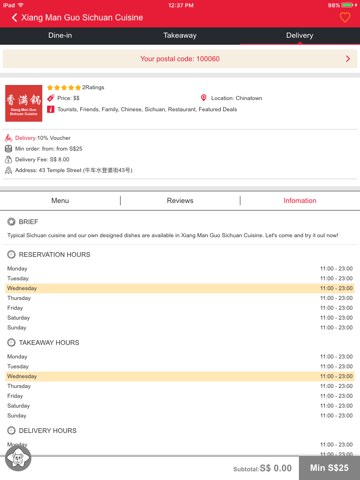
Task: Tap the brief description paragraph
Action: [x=173, y=235]
